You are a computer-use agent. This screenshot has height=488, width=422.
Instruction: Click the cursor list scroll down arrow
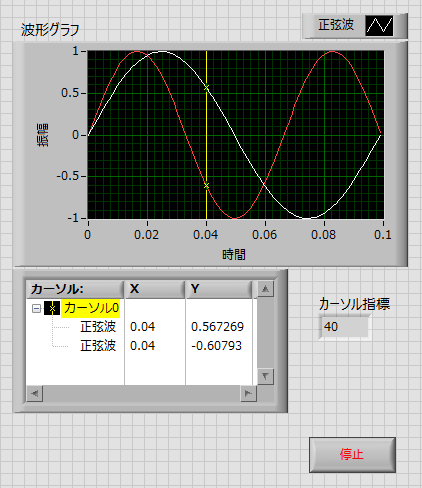[x=265, y=376]
